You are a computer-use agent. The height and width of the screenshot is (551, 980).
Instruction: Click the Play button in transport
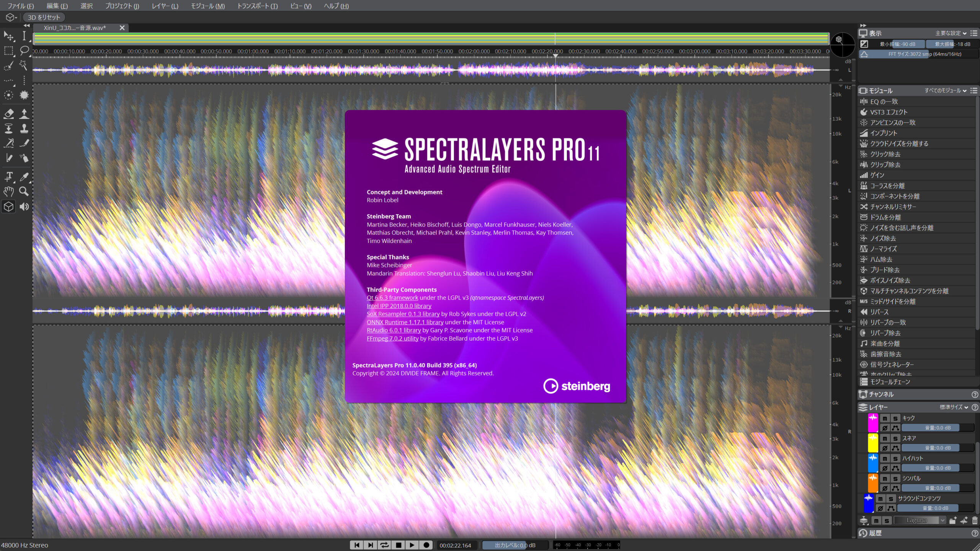tap(412, 545)
